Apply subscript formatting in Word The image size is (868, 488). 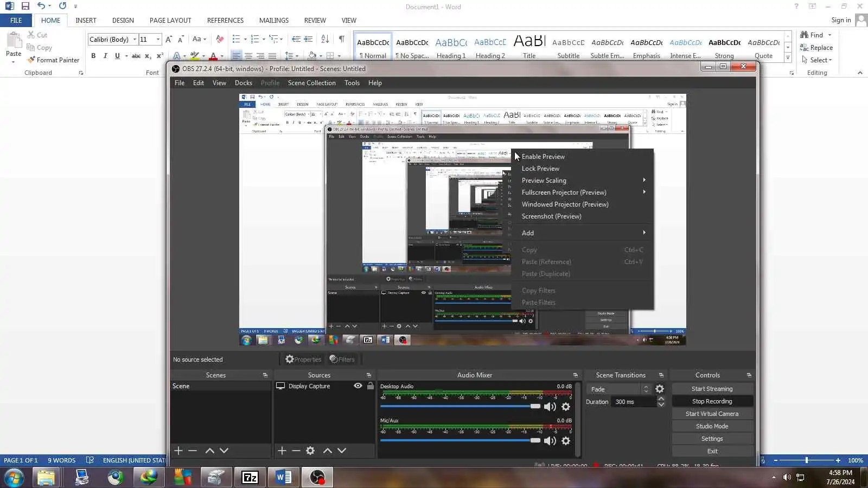(x=148, y=55)
